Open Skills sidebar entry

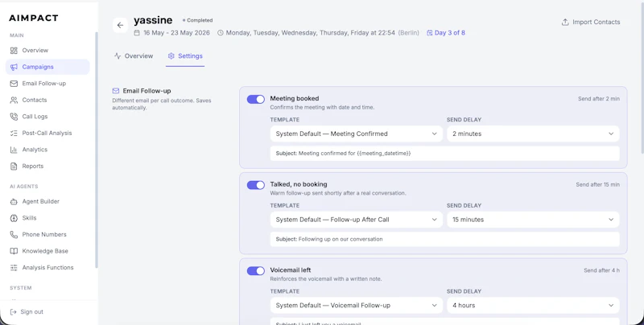[x=47, y=218]
